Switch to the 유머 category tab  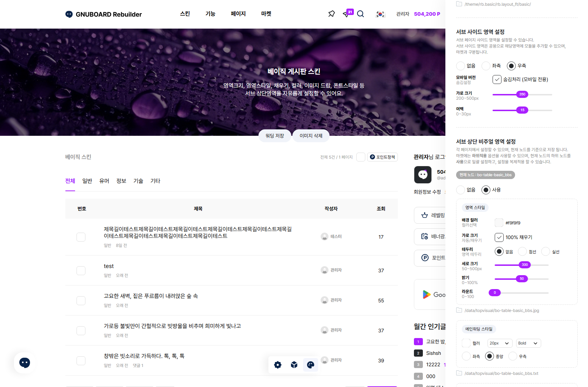[104, 181]
